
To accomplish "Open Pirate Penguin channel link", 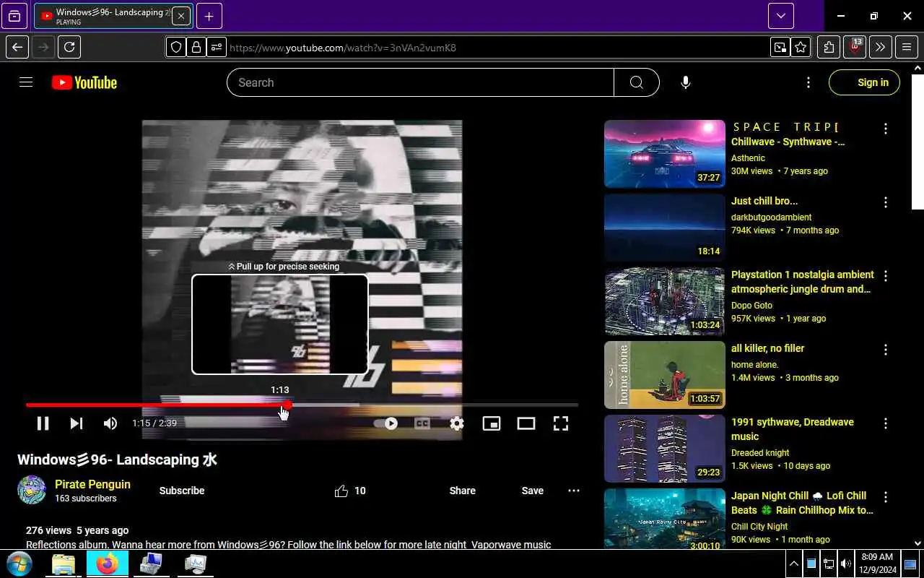I will (92, 484).
